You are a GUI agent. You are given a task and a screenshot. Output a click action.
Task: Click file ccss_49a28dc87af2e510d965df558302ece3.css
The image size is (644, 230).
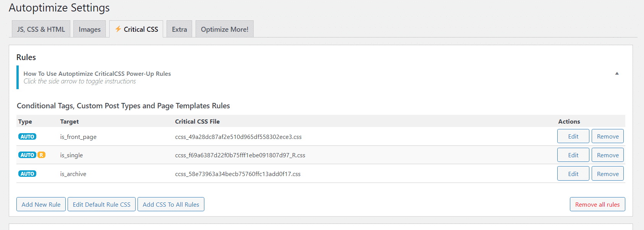tap(238, 137)
